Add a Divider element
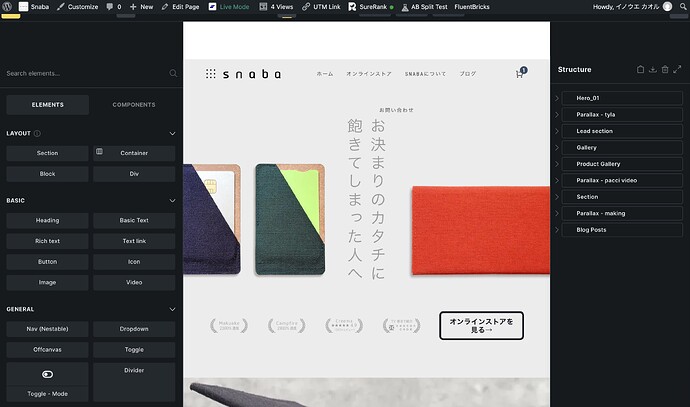This screenshot has height=407, width=690. (134, 382)
